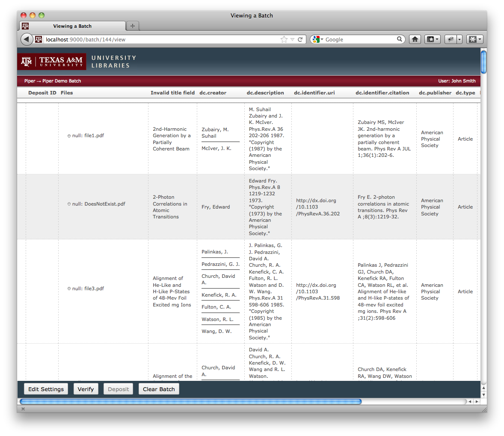504x436 pixels.
Task: Click the creator 'Kenefick, R. A.'
Action: (x=219, y=295)
